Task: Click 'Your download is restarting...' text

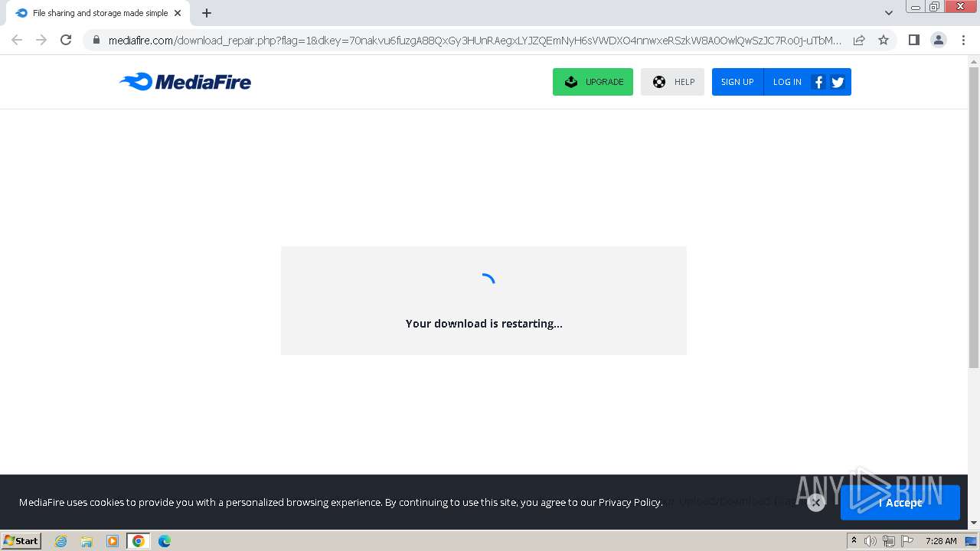Action: 484,324
